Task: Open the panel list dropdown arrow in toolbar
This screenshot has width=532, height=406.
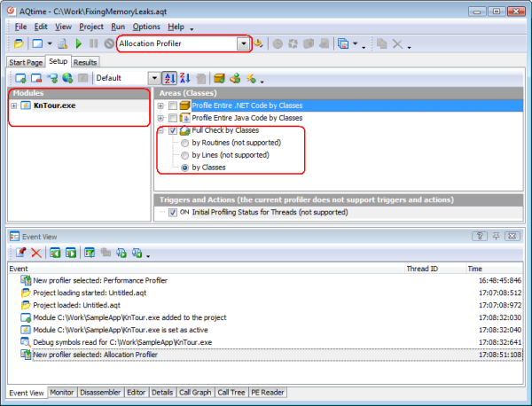Action: 356,43
